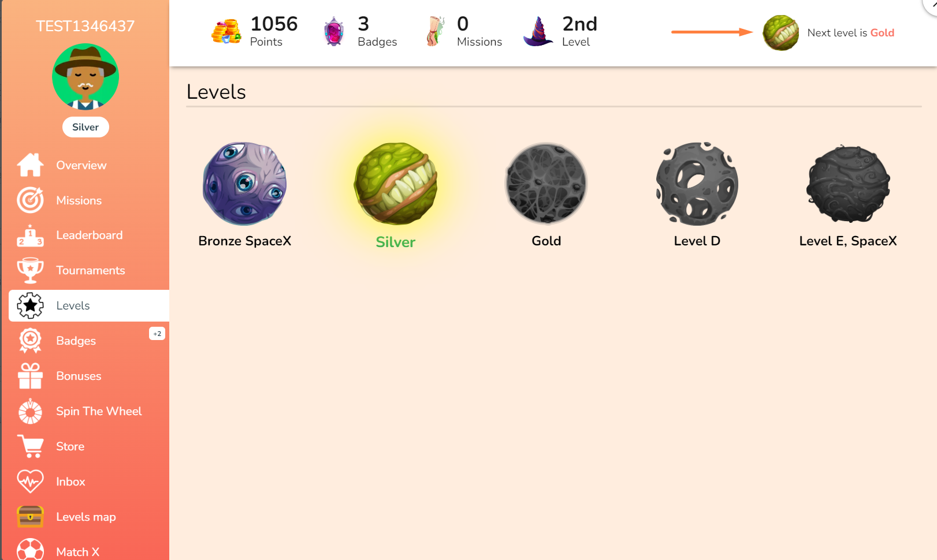Viewport: 937px width, 560px height.
Task: Select the Match X soccer ball icon
Action: point(30,550)
